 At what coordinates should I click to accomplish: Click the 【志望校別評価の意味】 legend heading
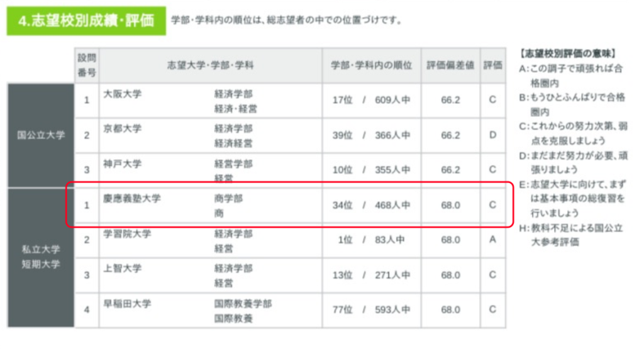[x=568, y=53]
